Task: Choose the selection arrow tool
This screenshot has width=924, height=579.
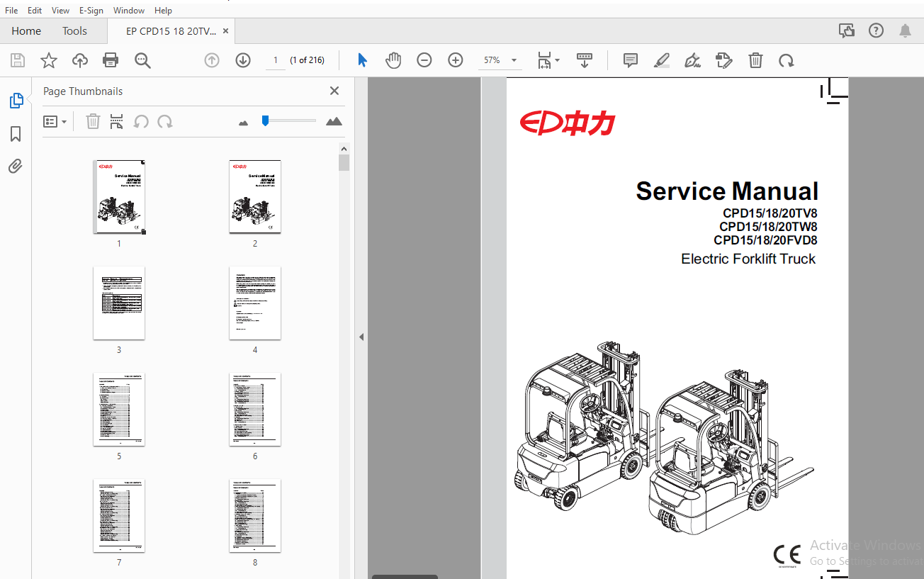Action: 362,61
